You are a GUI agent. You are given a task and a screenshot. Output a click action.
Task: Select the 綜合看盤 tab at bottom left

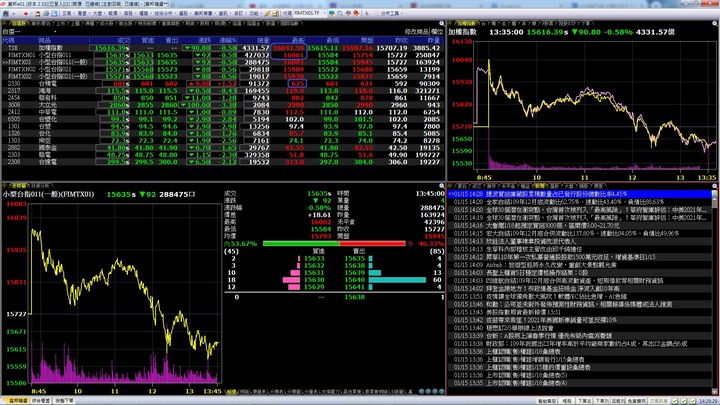[41, 401]
